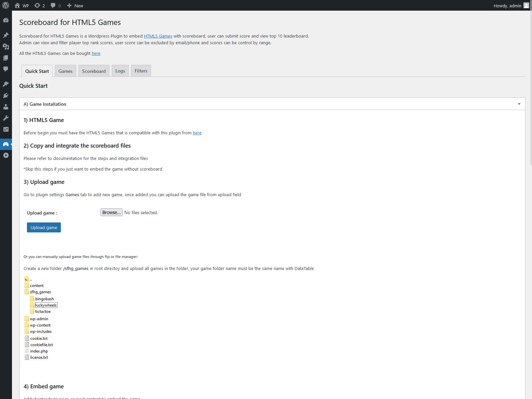Switch to the Scoreboard tab
The image size is (532, 399).
[x=94, y=71]
